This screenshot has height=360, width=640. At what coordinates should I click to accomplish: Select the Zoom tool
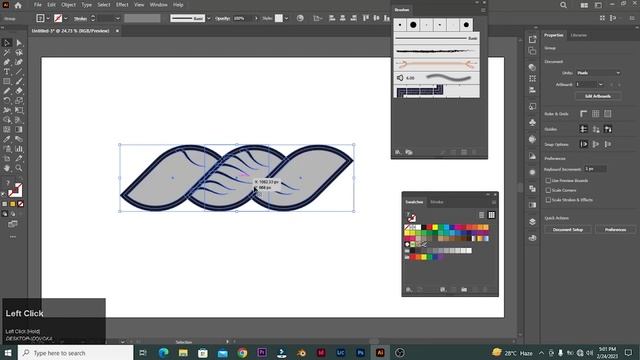tap(19, 168)
